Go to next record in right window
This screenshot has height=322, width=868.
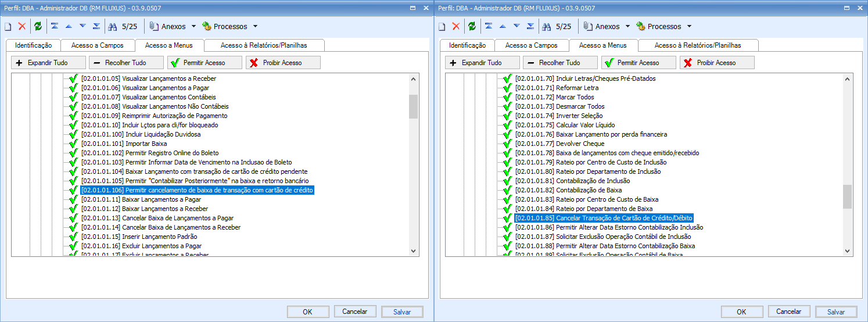(517, 26)
